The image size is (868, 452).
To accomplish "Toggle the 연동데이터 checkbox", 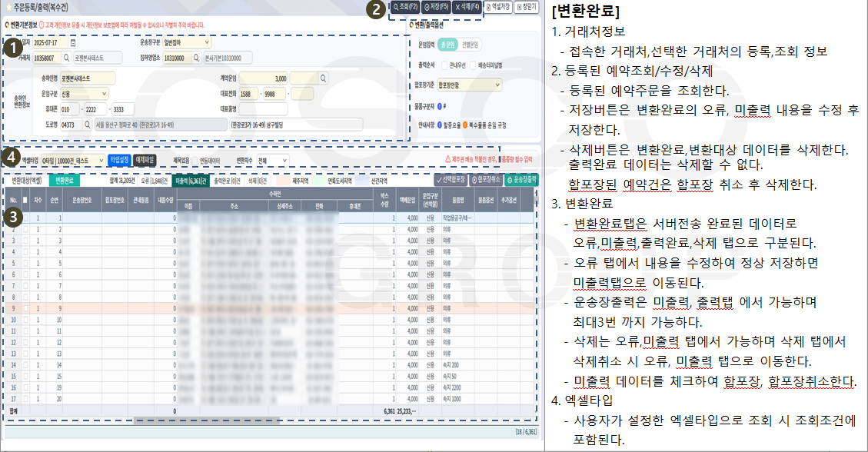I will click(x=195, y=161).
